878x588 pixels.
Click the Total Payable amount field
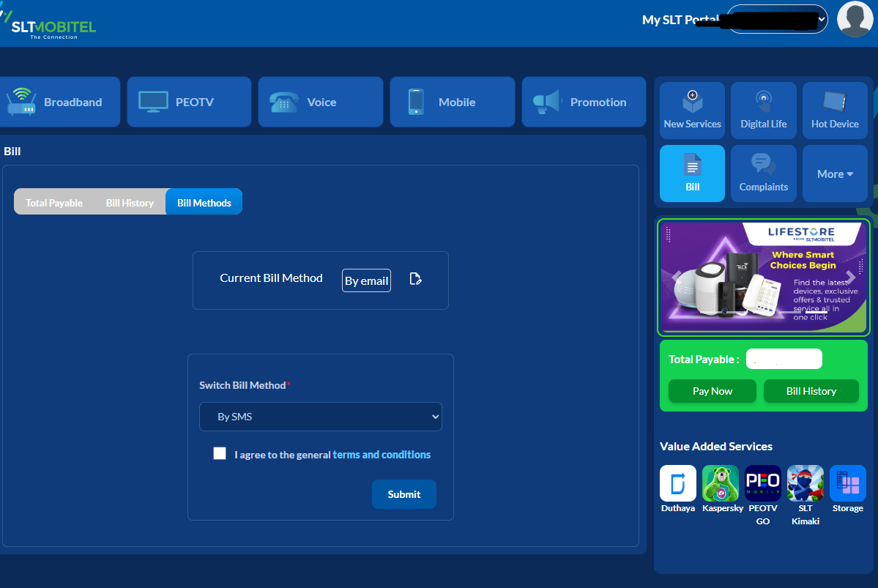click(784, 359)
